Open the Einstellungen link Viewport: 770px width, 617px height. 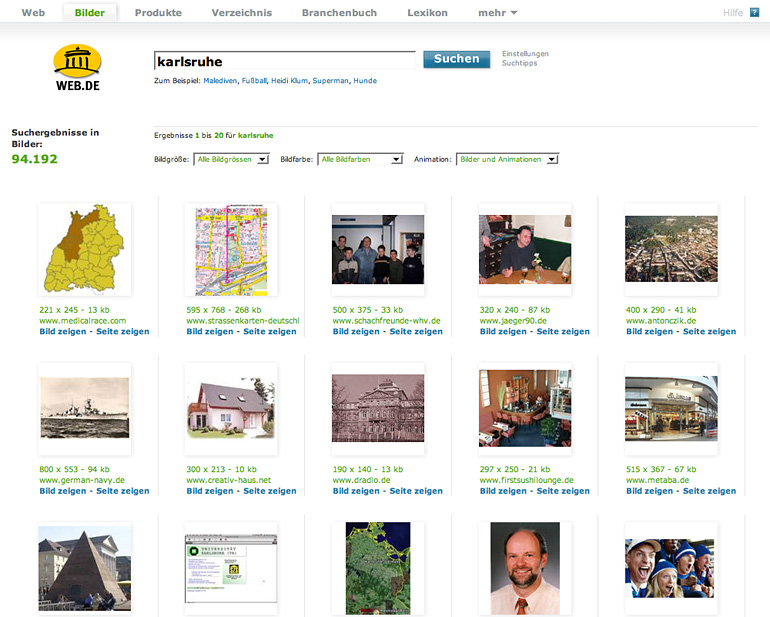click(x=525, y=54)
